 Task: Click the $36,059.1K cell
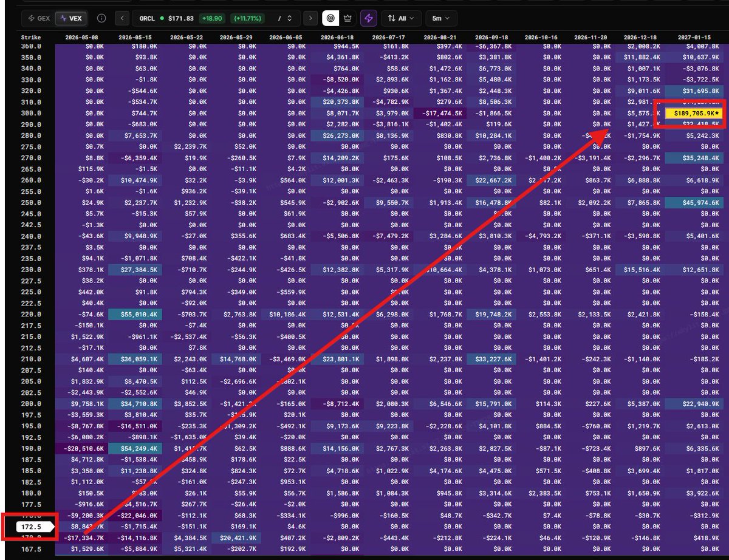click(x=135, y=359)
